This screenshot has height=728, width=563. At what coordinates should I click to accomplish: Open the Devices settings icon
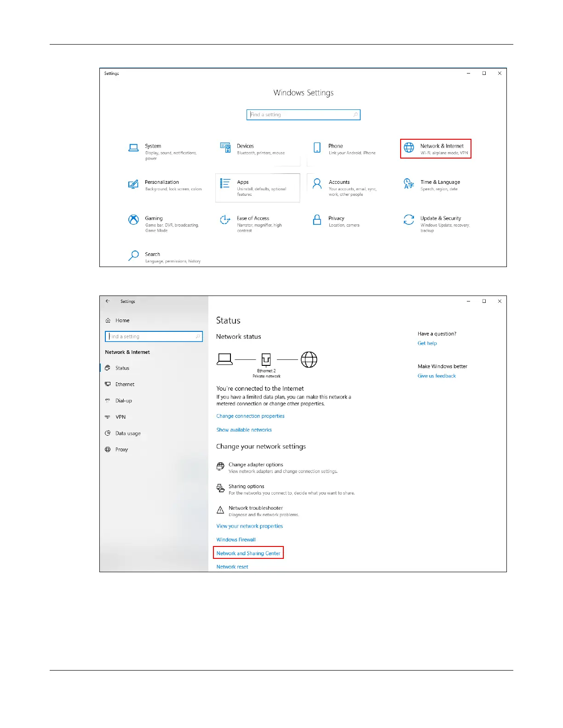coord(225,148)
